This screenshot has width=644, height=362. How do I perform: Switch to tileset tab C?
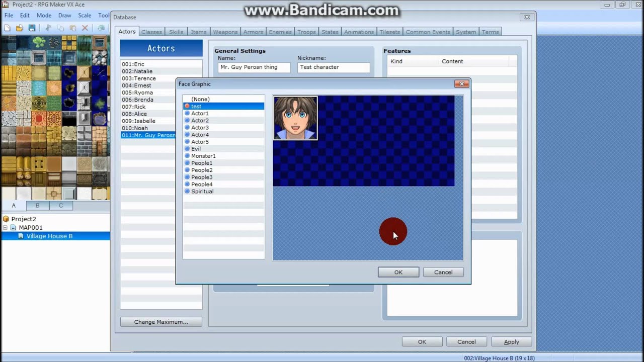click(x=61, y=205)
